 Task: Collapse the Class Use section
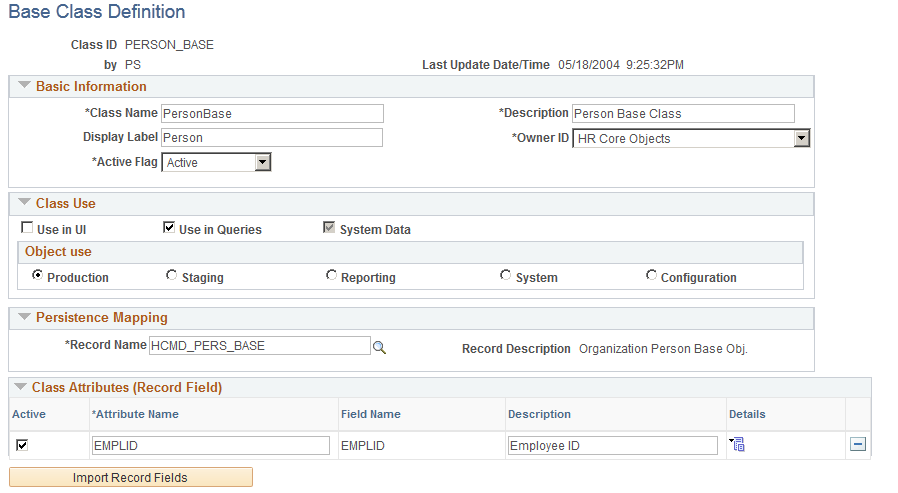[x=24, y=203]
